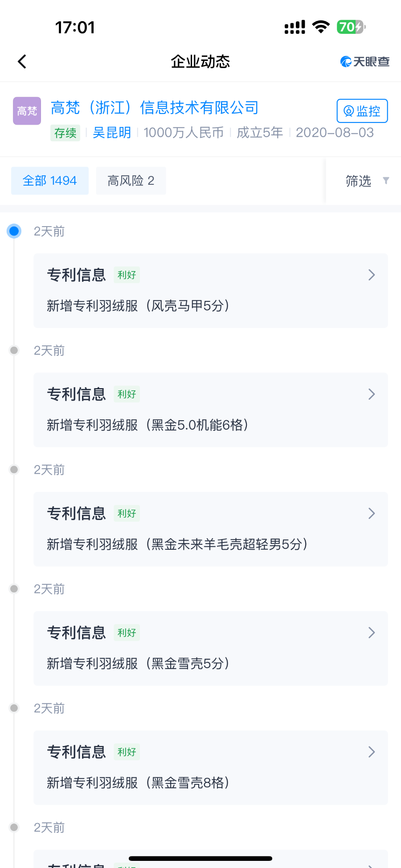Tap the 存续 status badge
Image resolution: width=401 pixels, height=868 pixels.
pyautogui.click(x=65, y=133)
